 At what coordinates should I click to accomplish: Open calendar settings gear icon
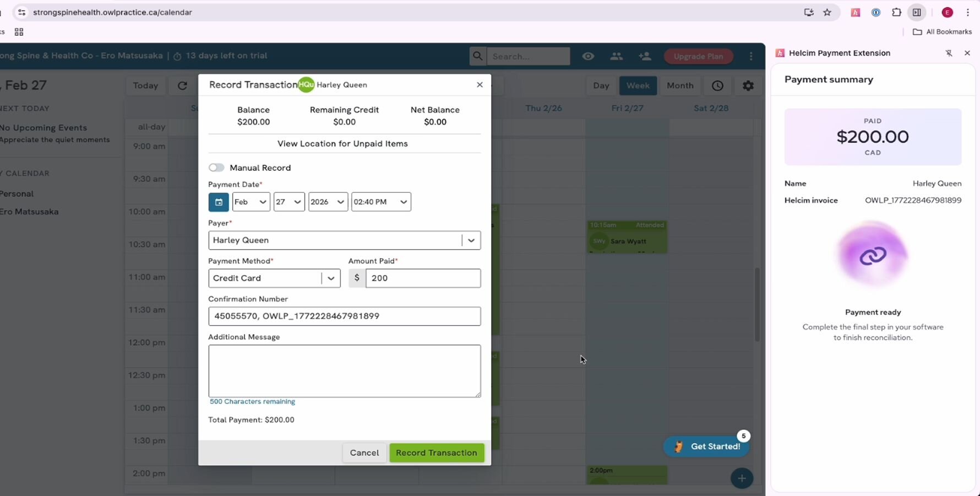(748, 85)
